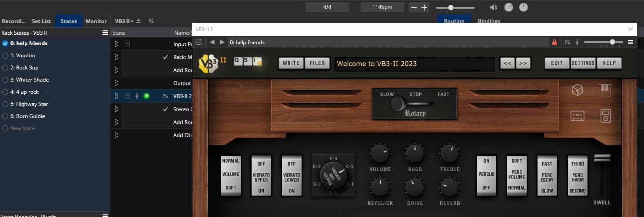Collapse the VB3-II 2 plugin row

click(127, 96)
